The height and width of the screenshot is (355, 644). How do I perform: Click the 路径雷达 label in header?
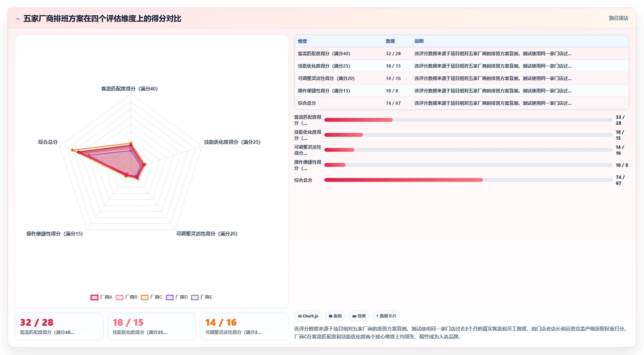tap(618, 18)
